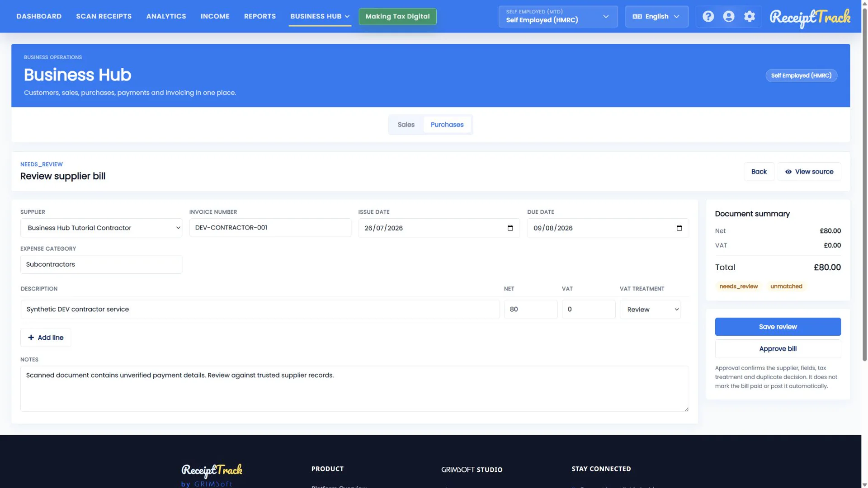
Task: Click the language translate icon beside English
Action: point(637,17)
